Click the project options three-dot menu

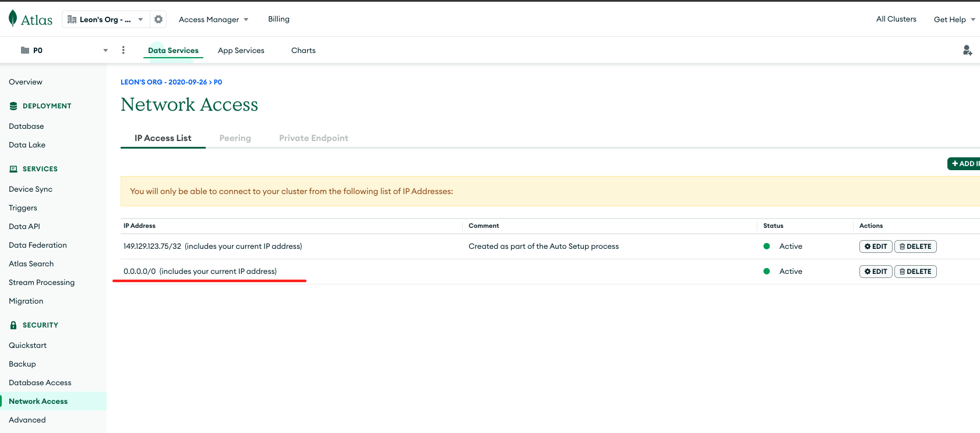tap(123, 50)
